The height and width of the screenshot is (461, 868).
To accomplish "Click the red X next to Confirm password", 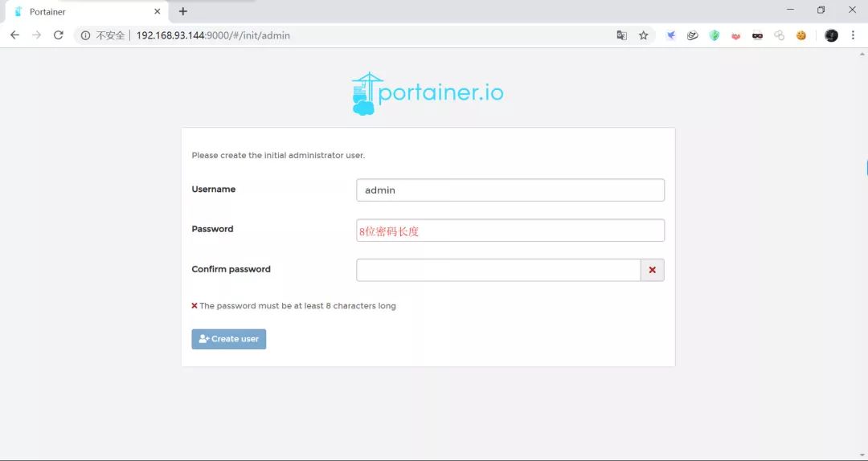I will [652, 270].
